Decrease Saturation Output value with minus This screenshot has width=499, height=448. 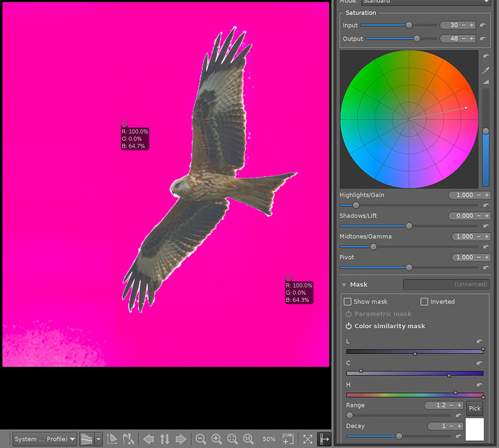tap(464, 38)
